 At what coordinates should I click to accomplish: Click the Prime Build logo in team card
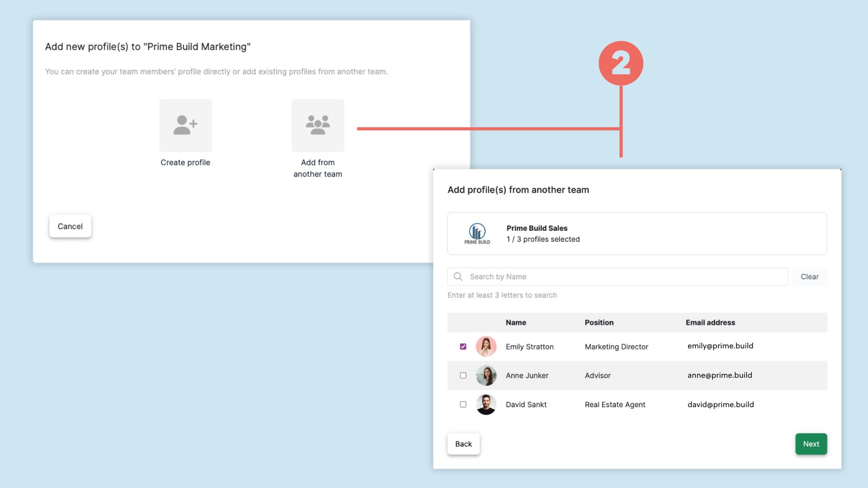click(x=477, y=234)
